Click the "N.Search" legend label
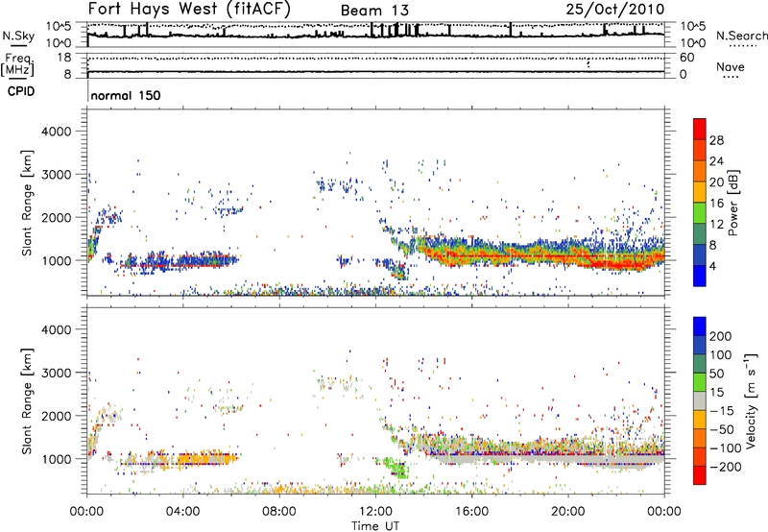This screenshot has width=768, height=532. 741,36
